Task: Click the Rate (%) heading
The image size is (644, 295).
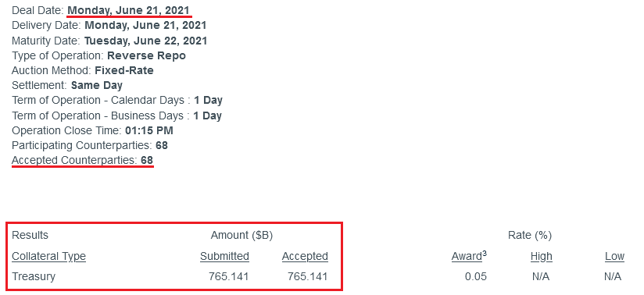Action: tap(530, 236)
